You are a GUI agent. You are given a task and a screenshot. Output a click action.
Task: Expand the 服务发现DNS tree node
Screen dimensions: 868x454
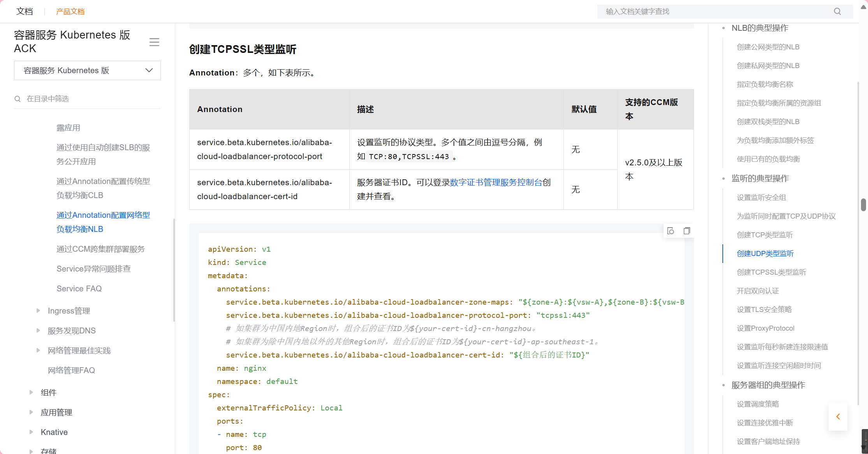click(38, 330)
